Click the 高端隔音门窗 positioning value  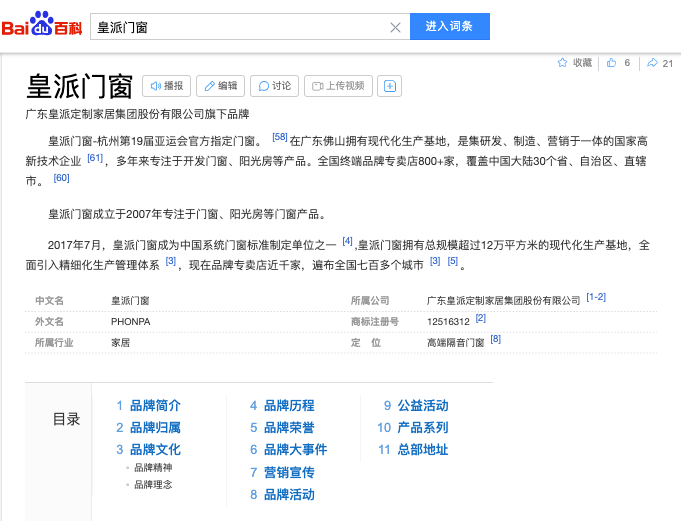click(455, 343)
